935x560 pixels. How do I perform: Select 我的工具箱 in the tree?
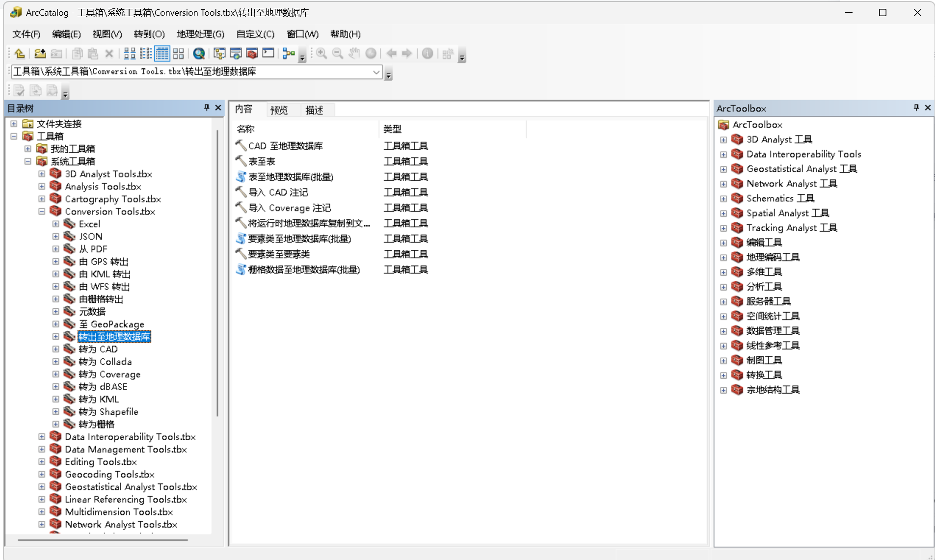click(x=73, y=149)
